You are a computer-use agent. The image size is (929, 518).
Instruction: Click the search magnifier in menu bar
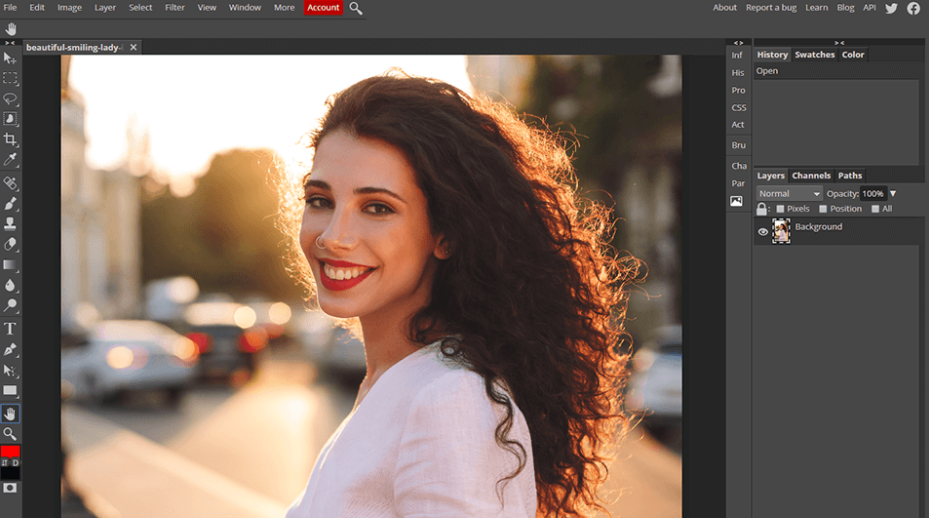point(356,8)
